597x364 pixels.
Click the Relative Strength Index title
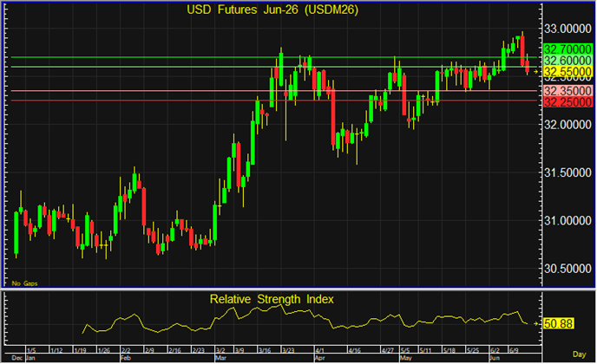(272, 299)
